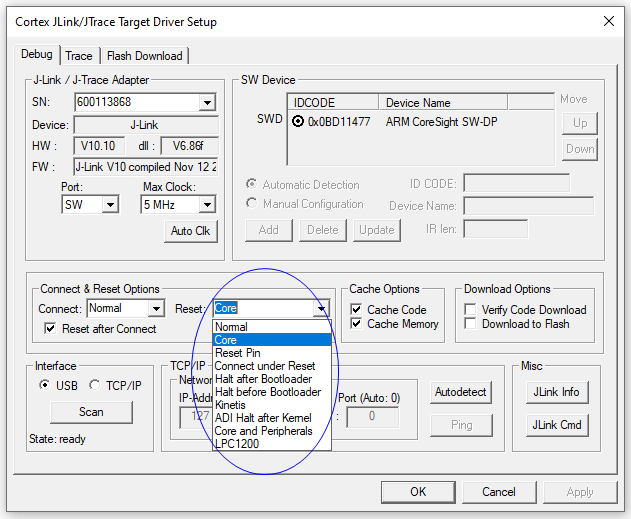Choose Core and Peripherals option
This screenshot has width=631, height=519.
(272, 430)
